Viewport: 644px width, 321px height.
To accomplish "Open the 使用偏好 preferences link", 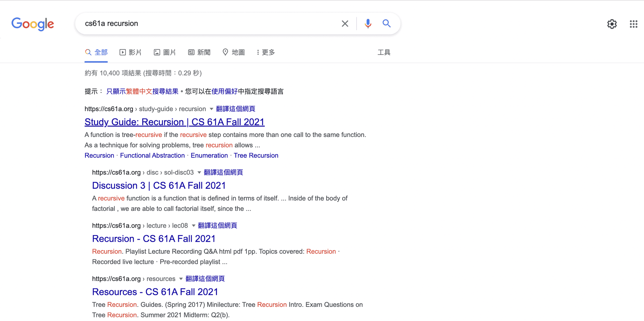I will pos(224,91).
